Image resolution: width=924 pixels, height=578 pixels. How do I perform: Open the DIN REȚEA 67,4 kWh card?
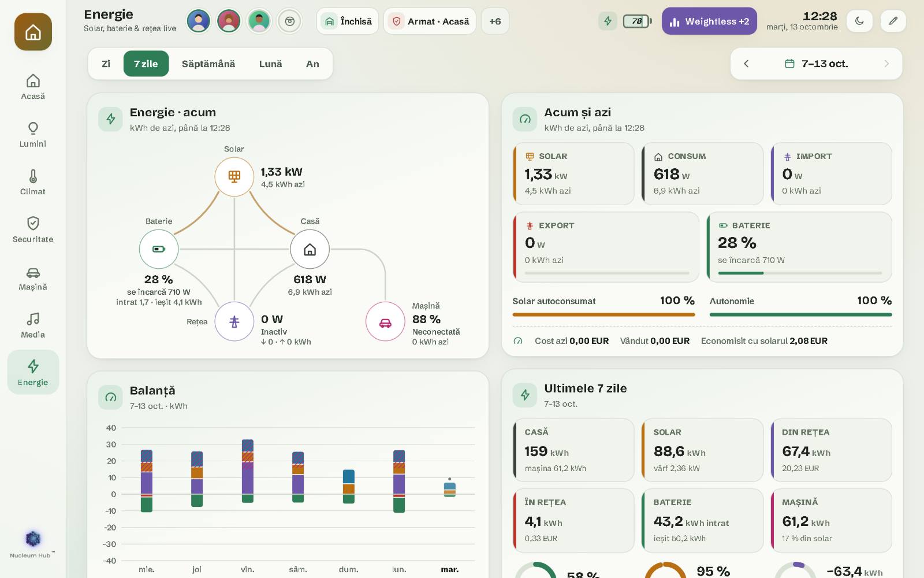tap(832, 450)
